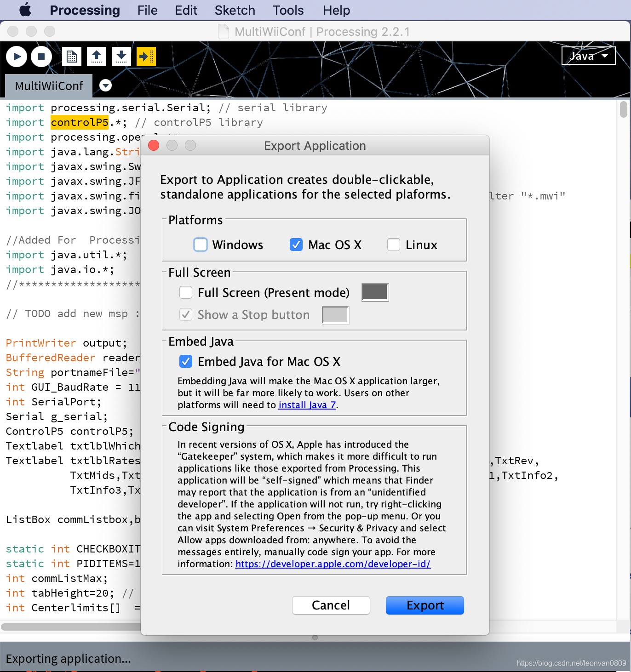
Task: Pick the stop button color swatch
Action: click(335, 315)
